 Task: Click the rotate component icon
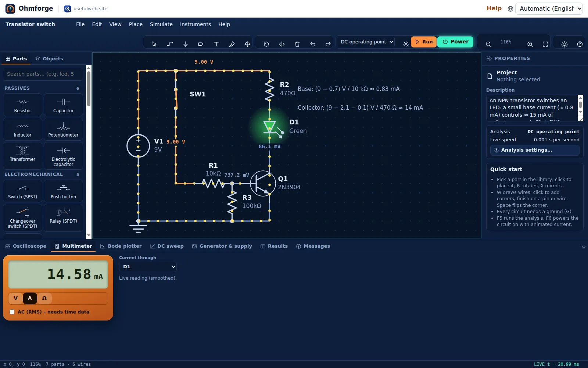(266, 44)
